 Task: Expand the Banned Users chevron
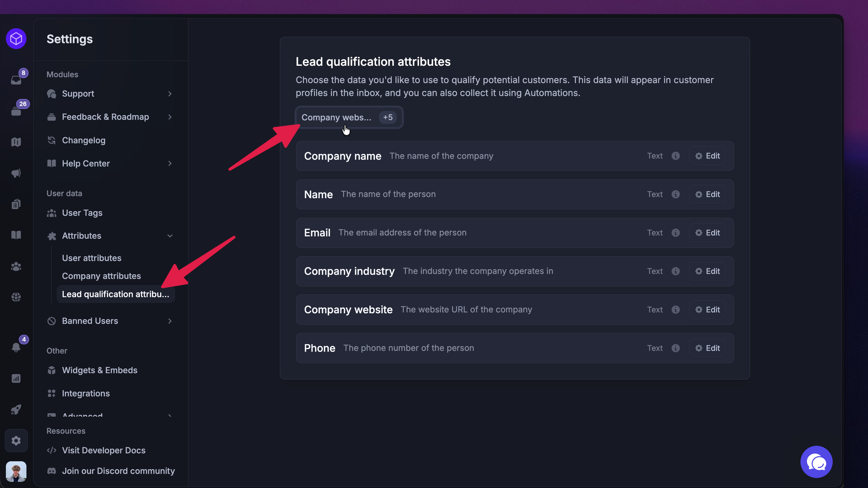coord(170,321)
